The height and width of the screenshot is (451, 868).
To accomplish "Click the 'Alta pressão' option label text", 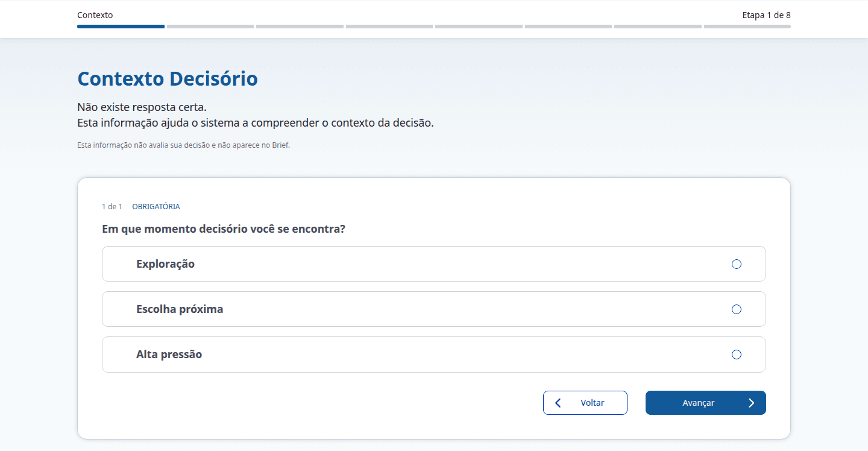I will tap(169, 355).
